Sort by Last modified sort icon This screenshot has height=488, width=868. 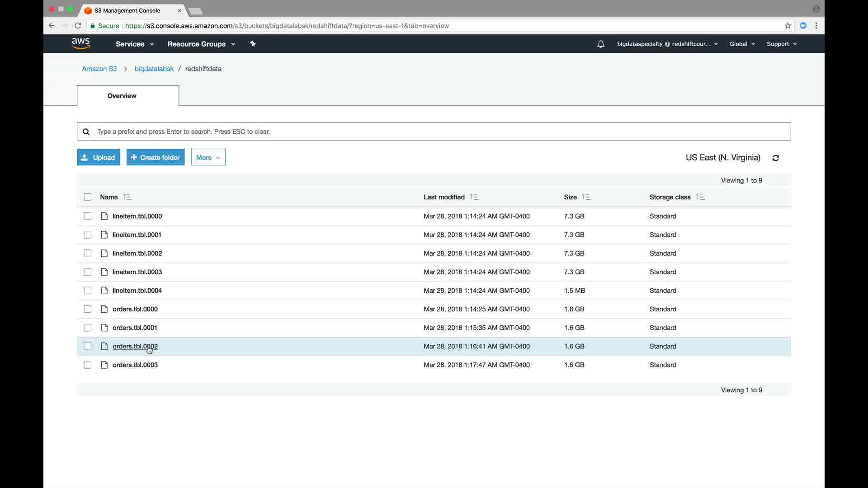[474, 197]
